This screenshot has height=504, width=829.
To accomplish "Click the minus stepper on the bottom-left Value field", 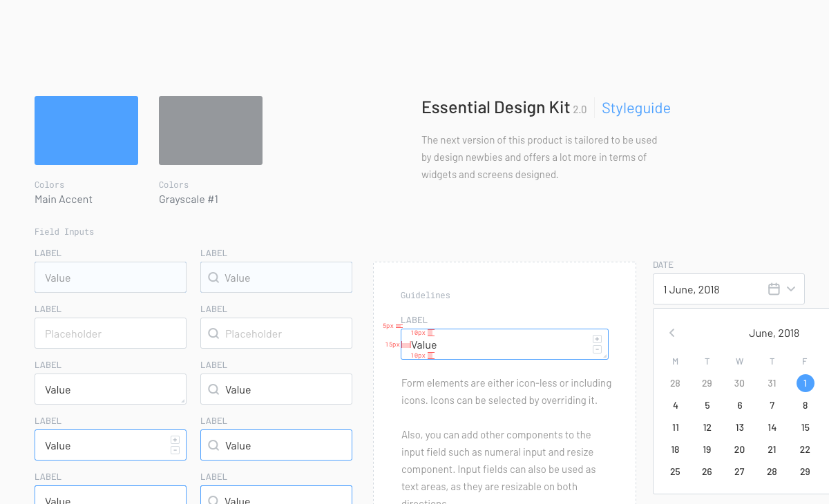I will click(x=175, y=451).
